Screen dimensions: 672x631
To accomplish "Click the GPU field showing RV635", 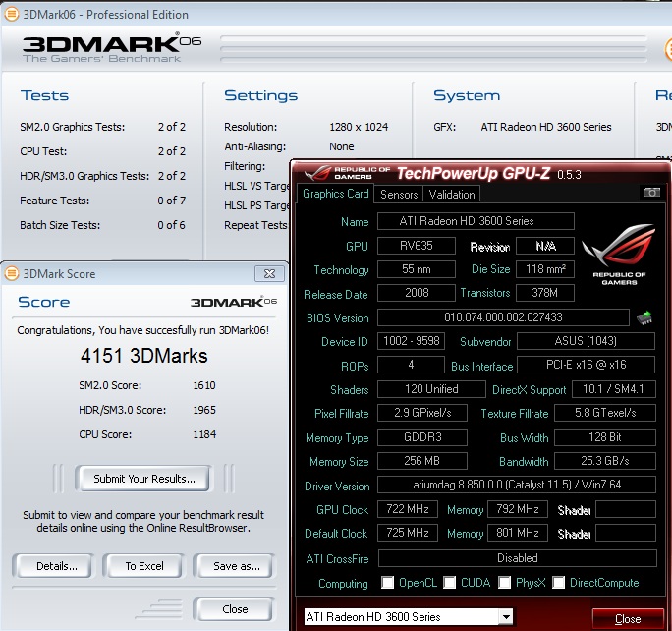I will tap(417, 246).
